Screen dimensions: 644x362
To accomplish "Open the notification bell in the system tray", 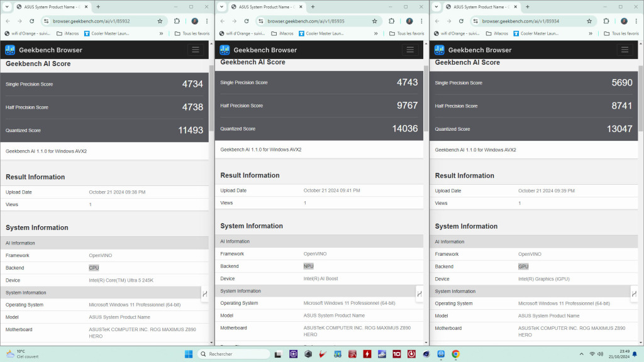I will (635, 354).
